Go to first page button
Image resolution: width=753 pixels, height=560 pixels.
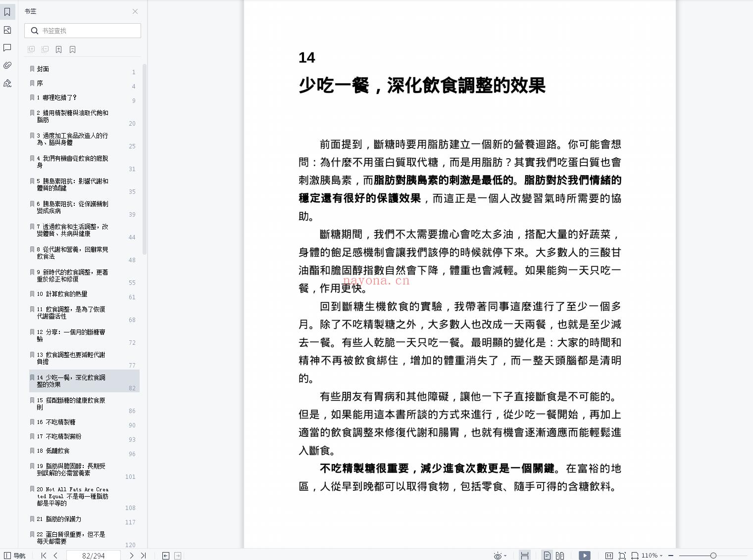tap(44, 556)
